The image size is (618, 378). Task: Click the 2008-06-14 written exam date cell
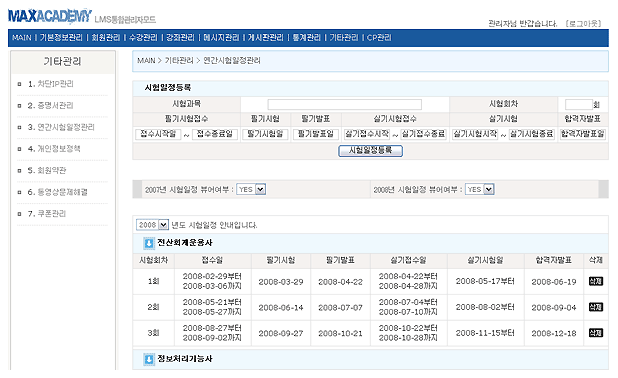(281, 307)
